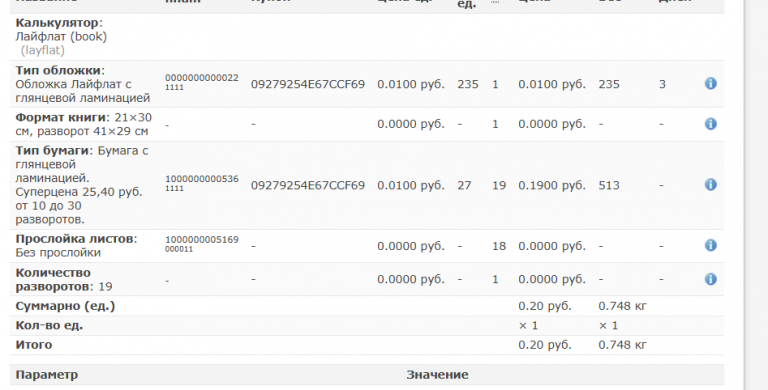The height and width of the screenshot is (390, 768).
Task: Click the (layflat) label
Action: (43, 50)
